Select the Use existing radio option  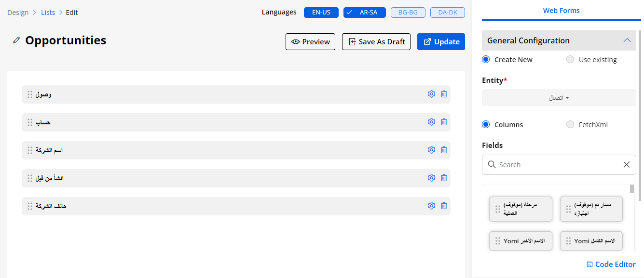(570, 60)
